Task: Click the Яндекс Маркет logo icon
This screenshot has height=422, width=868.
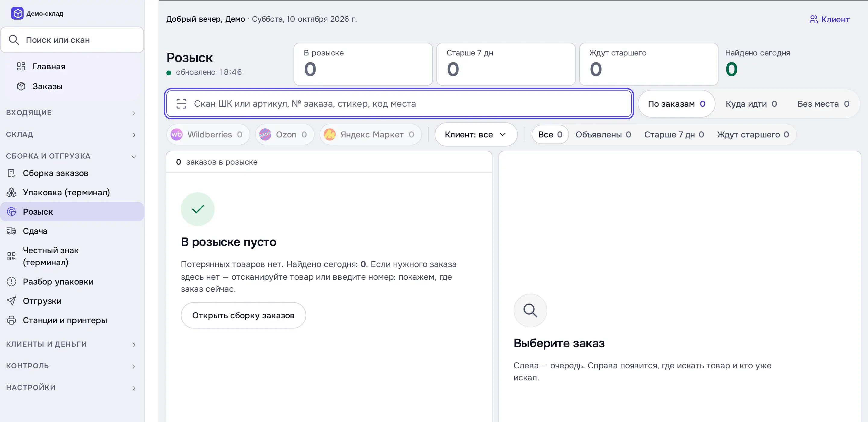Action: [x=329, y=134]
